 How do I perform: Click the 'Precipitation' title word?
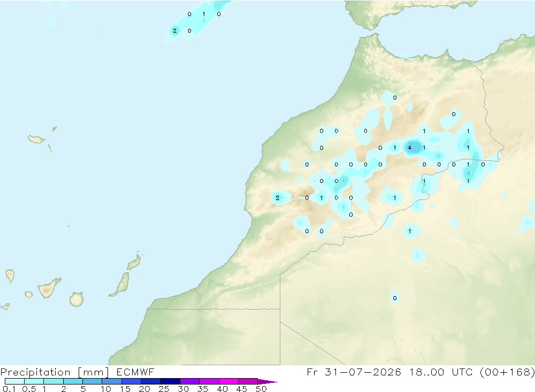[x=35, y=372]
